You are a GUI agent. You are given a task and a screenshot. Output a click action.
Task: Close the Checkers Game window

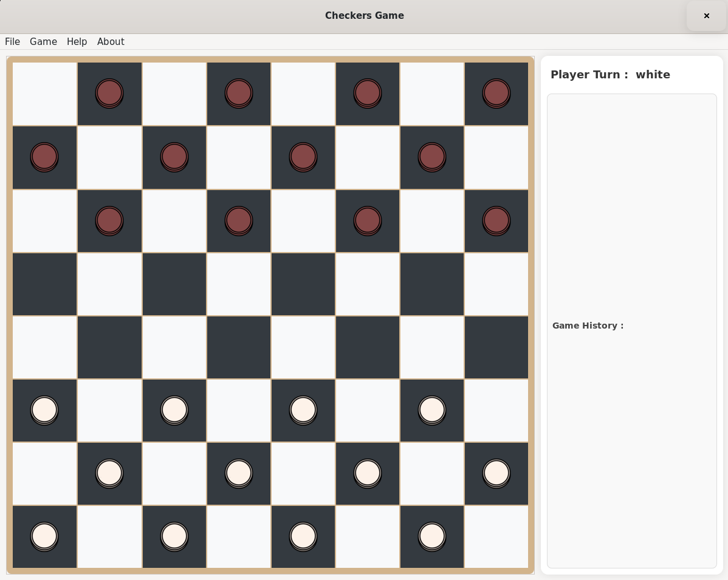coord(706,16)
